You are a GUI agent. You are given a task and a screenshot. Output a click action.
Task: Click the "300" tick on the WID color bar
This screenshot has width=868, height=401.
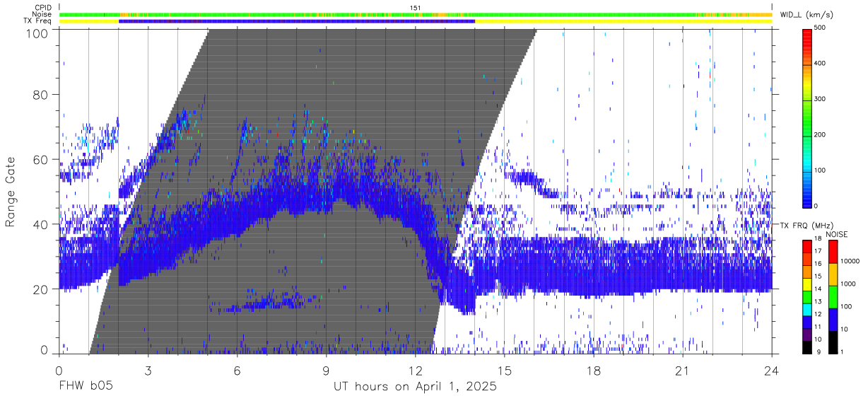(x=821, y=99)
